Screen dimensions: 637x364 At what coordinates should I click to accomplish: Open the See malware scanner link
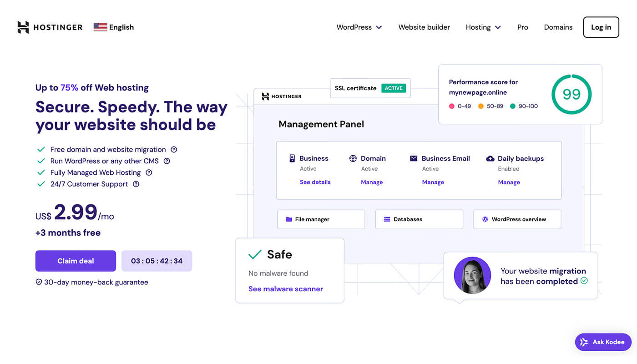coord(286,289)
